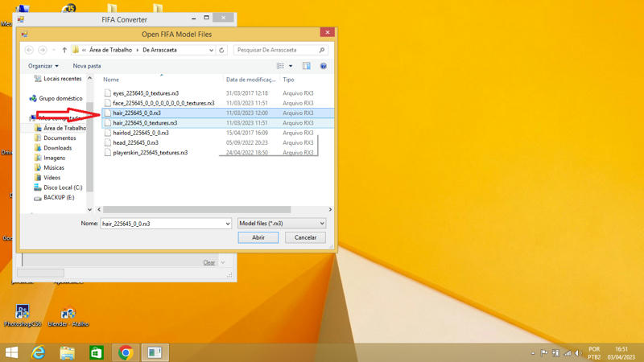The height and width of the screenshot is (362, 644).
Task: Open Grupo doméstico in sidebar
Action: (56, 98)
